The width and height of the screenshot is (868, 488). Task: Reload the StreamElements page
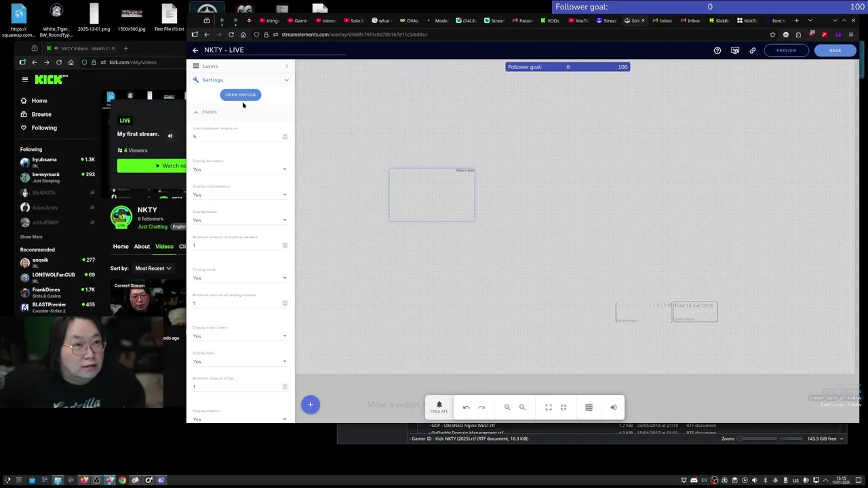231,35
